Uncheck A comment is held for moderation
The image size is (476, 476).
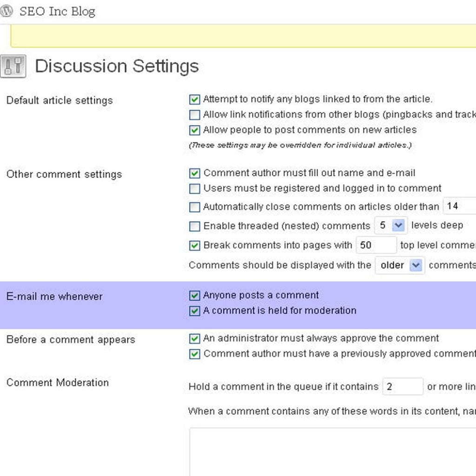point(195,311)
